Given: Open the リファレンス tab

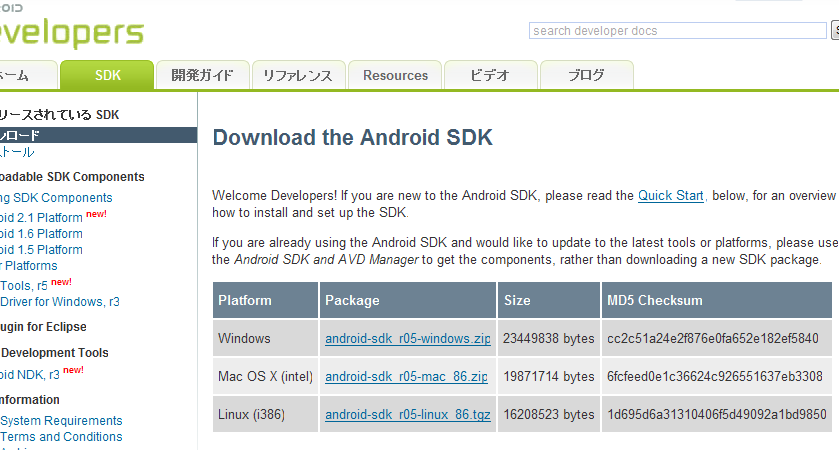Looking at the screenshot, I should [298, 75].
